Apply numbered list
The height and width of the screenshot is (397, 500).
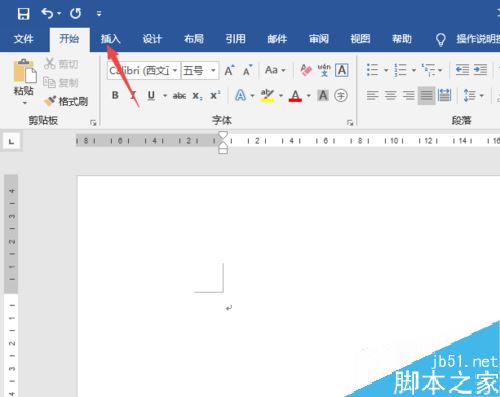[400, 70]
